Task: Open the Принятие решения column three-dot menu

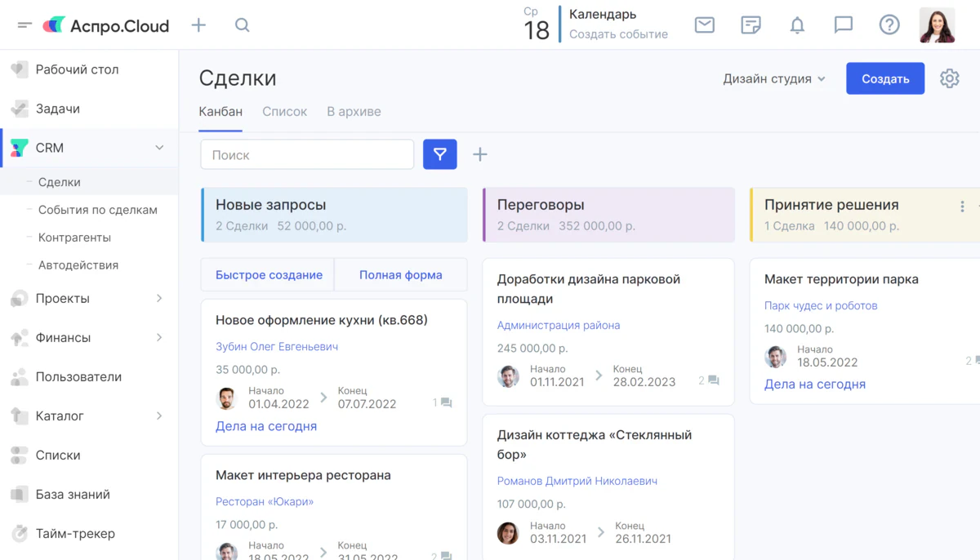Action: (x=963, y=207)
